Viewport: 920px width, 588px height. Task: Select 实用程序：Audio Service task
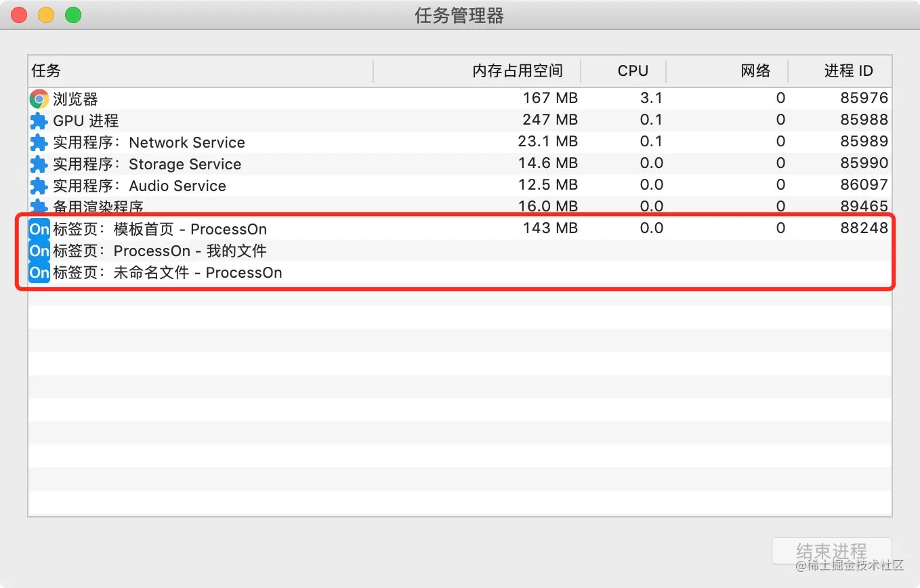[140, 186]
